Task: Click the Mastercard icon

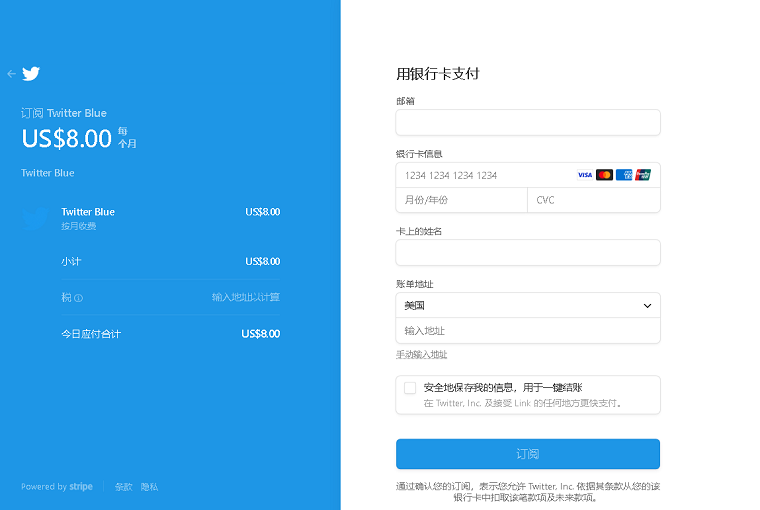Action: click(604, 175)
